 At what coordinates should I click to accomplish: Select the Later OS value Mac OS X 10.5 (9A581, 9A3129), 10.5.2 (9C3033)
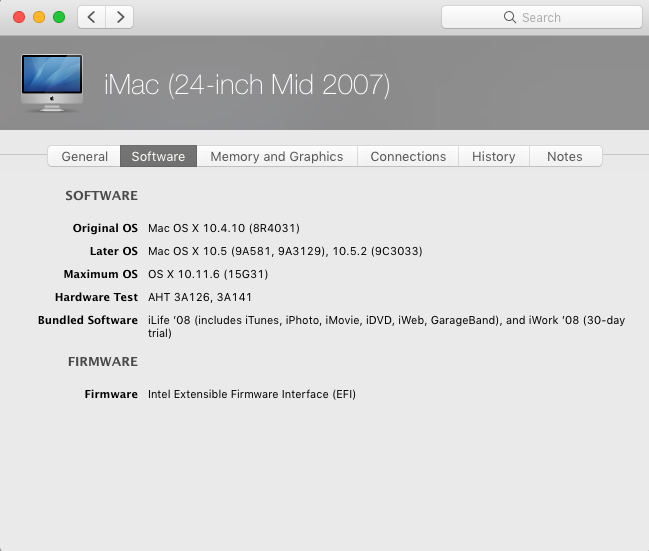[285, 251]
